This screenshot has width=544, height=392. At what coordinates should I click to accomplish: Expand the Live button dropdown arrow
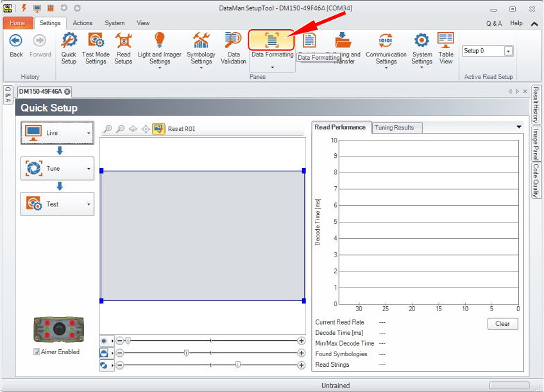(x=89, y=133)
